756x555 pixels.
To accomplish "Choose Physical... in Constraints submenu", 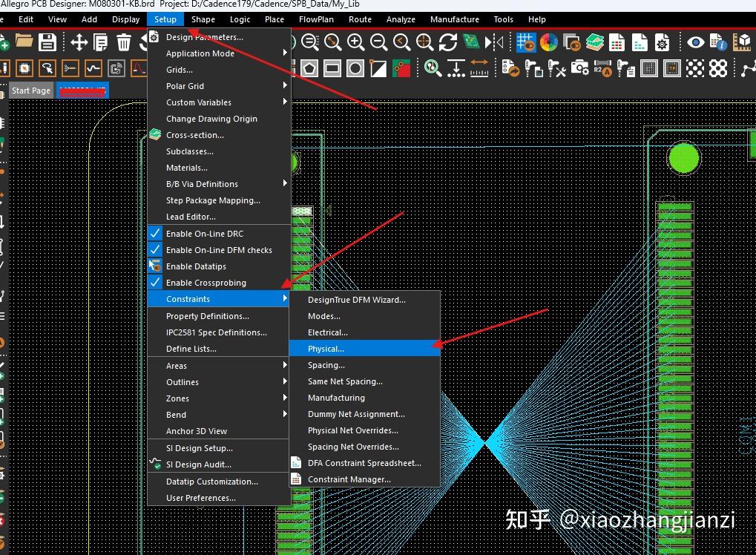I will (x=364, y=348).
